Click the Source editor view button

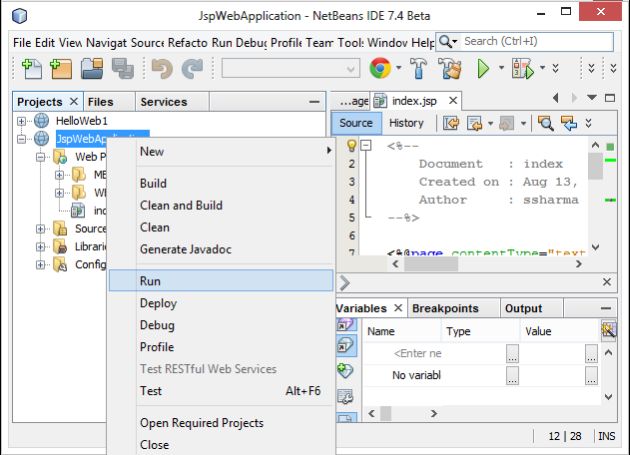click(356, 123)
